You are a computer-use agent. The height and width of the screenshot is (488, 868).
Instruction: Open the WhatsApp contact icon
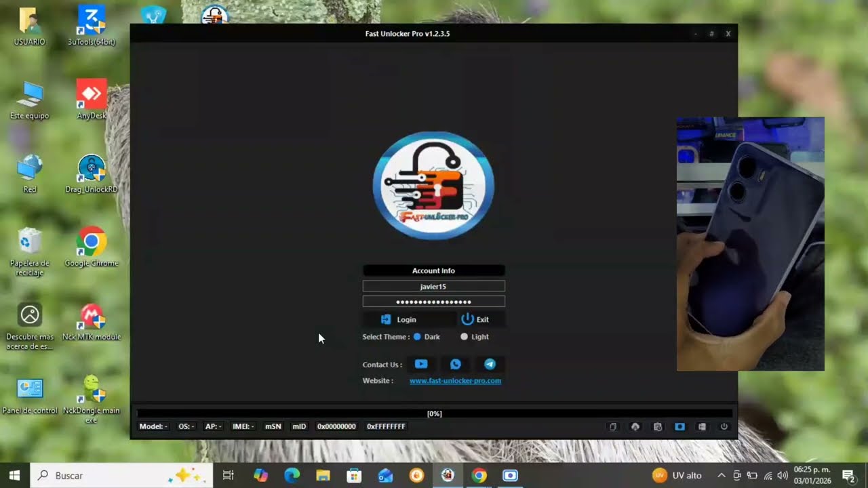456,364
